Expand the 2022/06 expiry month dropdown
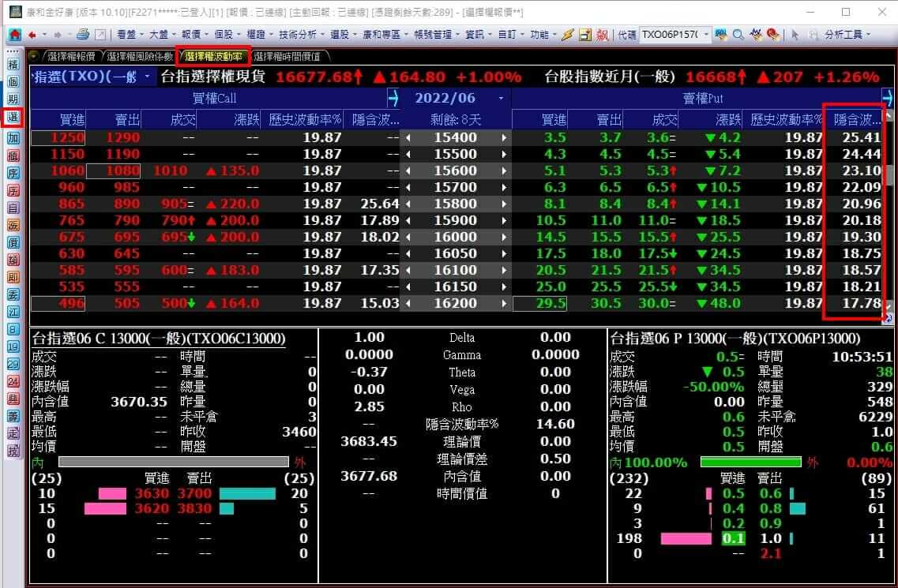 click(x=500, y=99)
